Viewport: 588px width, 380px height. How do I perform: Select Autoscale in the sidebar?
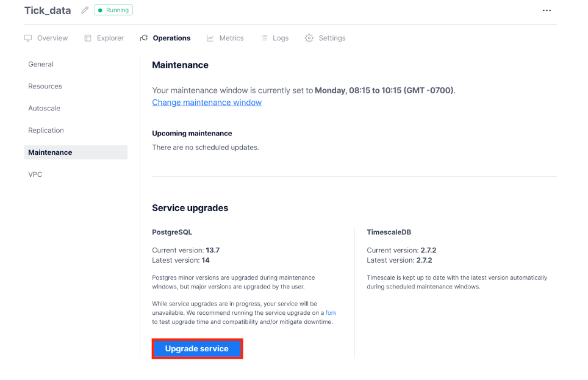[44, 108]
